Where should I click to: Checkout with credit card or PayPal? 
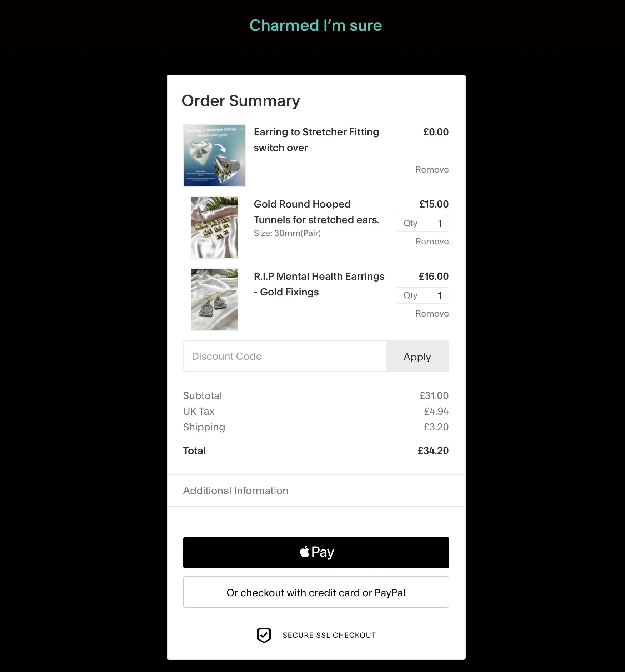click(x=316, y=592)
